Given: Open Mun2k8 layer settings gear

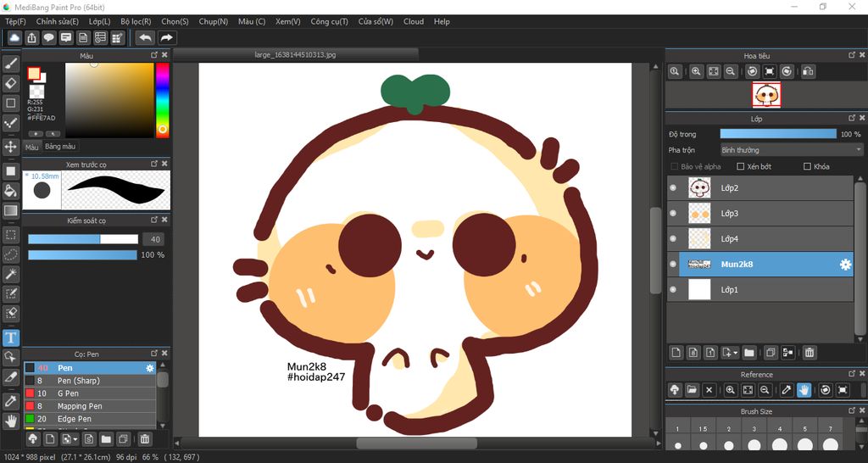Looking at the screenshot, I should (845, 265).
